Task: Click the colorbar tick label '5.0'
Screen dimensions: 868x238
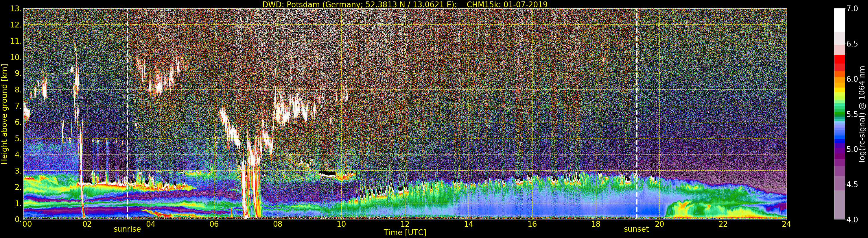Action: pyautogui.click(x=852, y=149)
